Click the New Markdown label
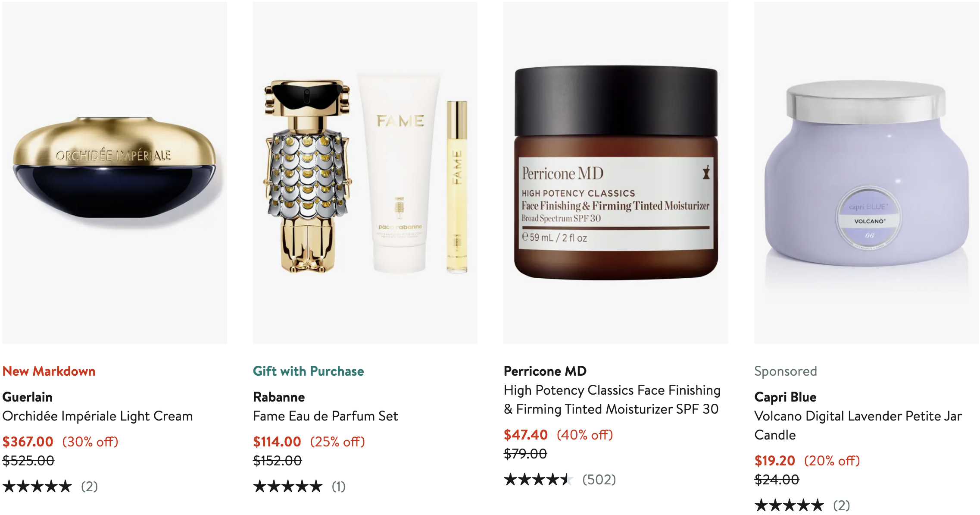This screenshot has width=980, height=515. point(49,371)
